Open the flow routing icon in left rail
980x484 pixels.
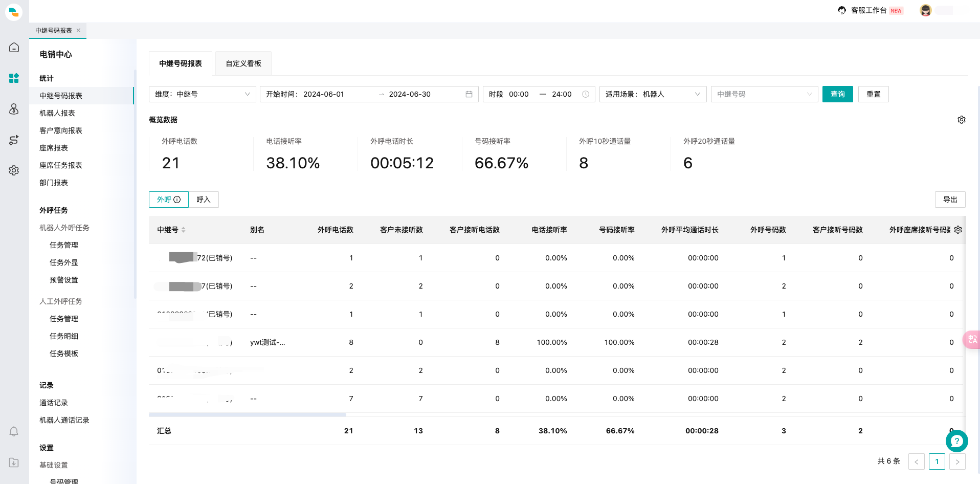14,140
